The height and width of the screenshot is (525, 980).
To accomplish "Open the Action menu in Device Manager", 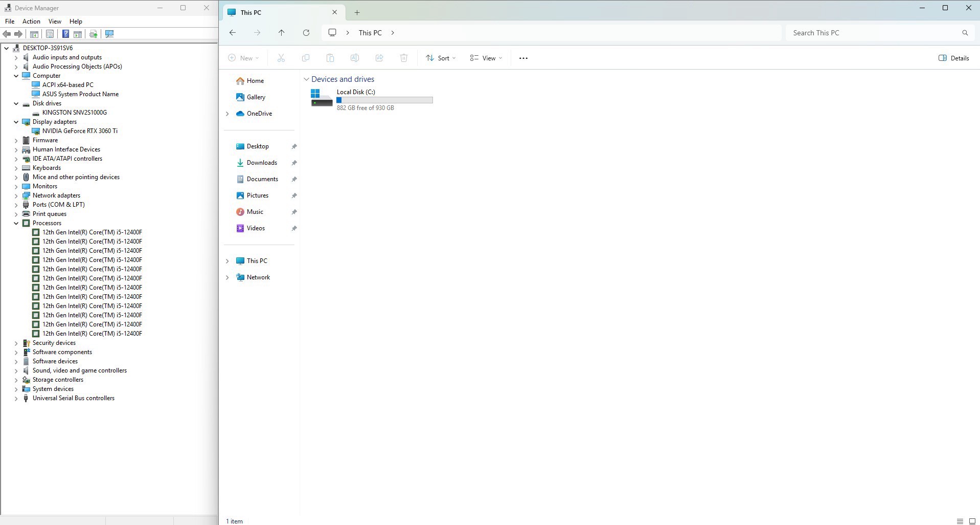I will click(31, 21).
